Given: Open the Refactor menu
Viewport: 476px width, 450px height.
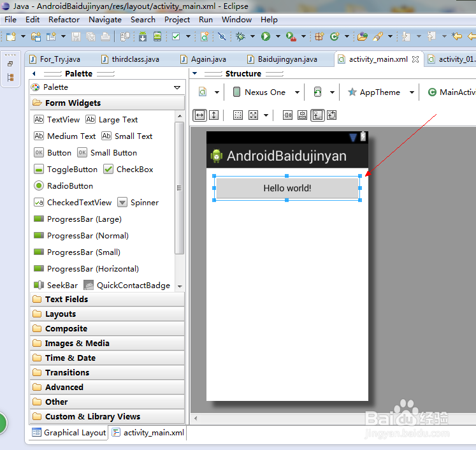Looking at the screenshot, I should tap(64, 20).
